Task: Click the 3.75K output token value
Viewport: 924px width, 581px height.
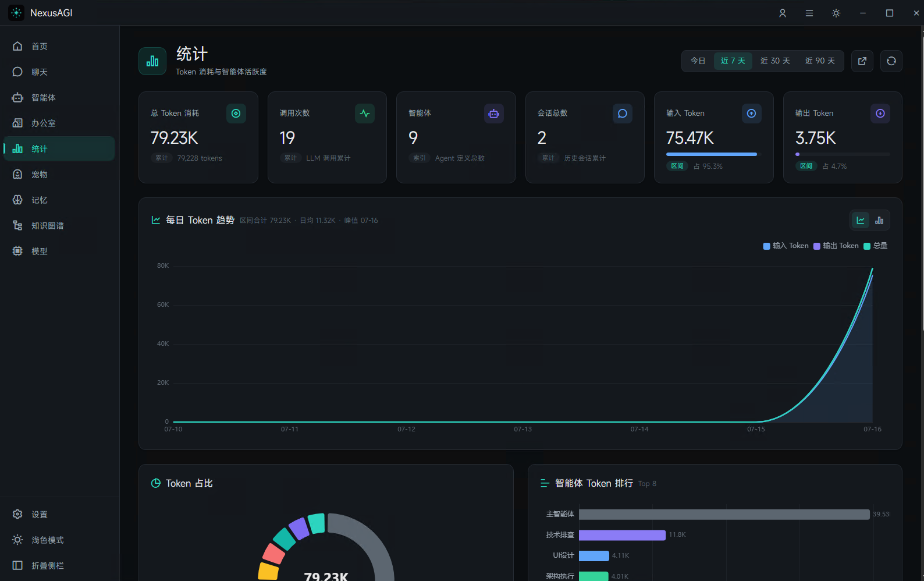Action: [x=815, y=138]
